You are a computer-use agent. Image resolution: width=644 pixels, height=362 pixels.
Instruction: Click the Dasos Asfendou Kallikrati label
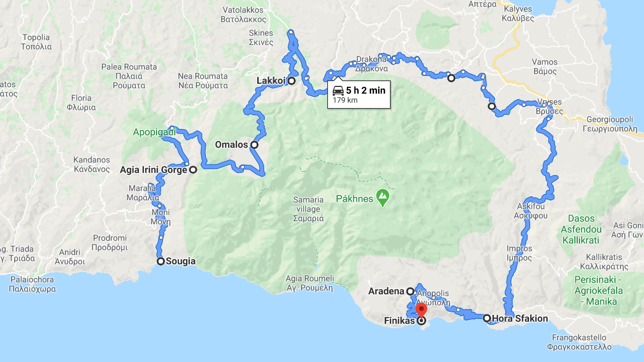[581, 230]
